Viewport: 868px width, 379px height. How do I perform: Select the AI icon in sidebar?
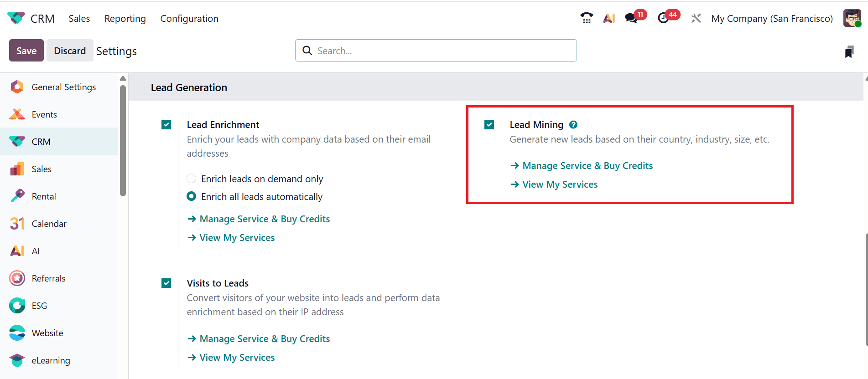[x=17, y=251]
